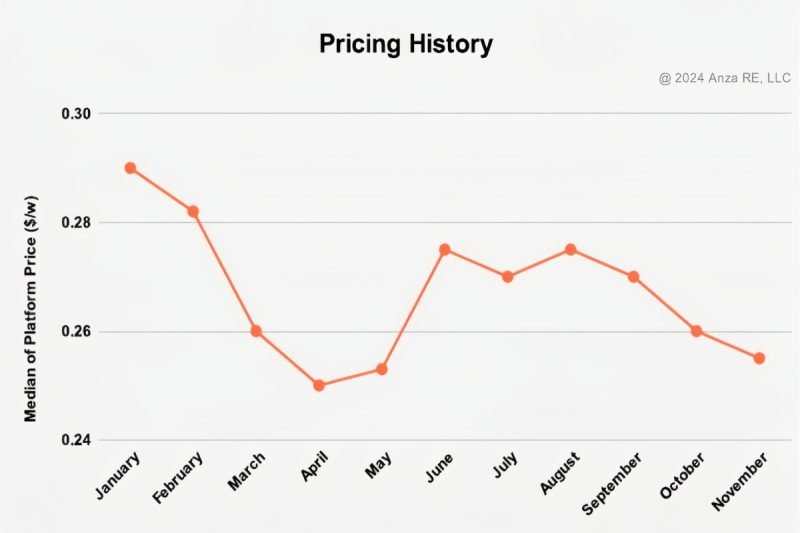Click the "January" x-axis label
Screen dimensions: 800x533
(118, 476)
